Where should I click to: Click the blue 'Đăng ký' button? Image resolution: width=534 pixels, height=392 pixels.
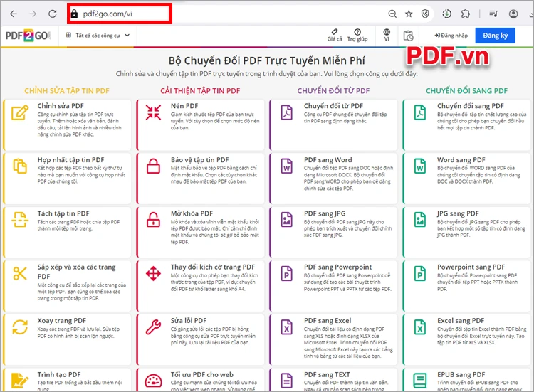coord(495,36)
